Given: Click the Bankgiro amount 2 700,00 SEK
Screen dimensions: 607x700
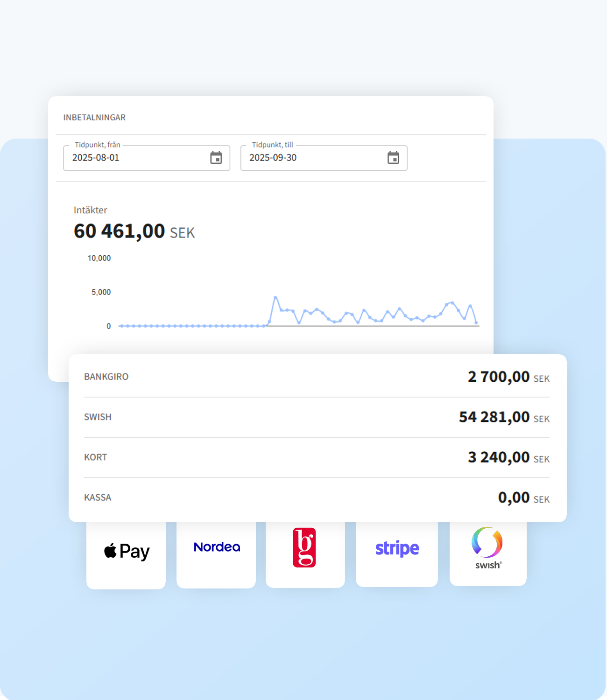Looking at the screenshot, I should tap(508, 377).
